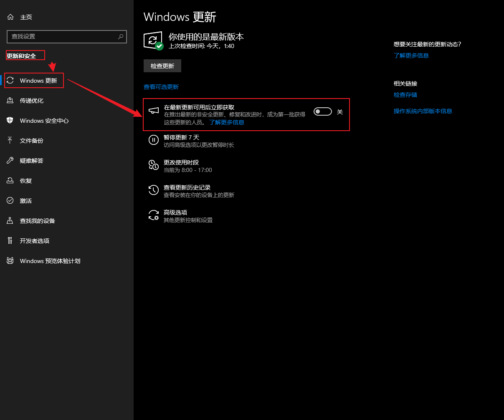Click the 检查更新 button
Screen dimensions: 504x420
coord(162,66)
